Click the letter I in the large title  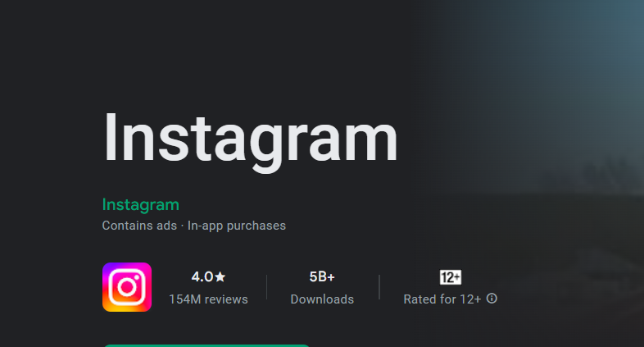111,137
